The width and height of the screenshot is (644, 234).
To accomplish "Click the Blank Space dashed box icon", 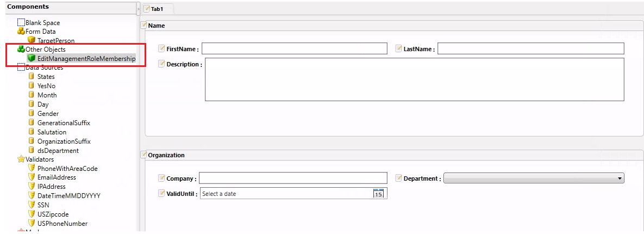I will point(21,22).
